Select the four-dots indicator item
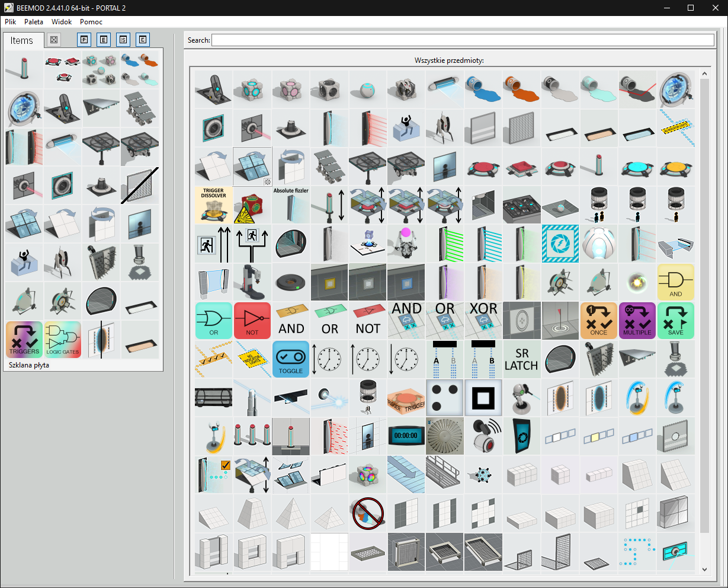The height and width of the screenshot is (588, 728). (445, 398)
